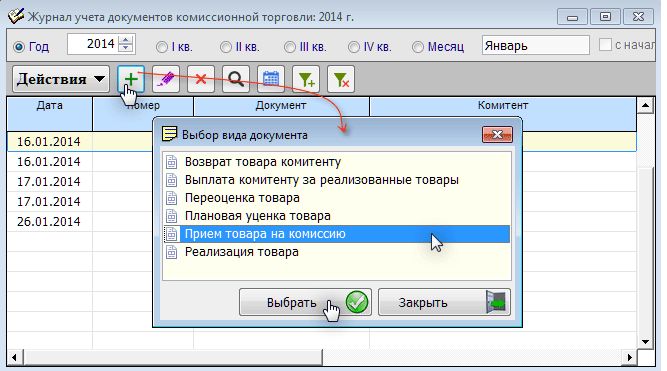The image size is (667, 371).
Task: Select the II кв. radio button
Action: [225, 47]
